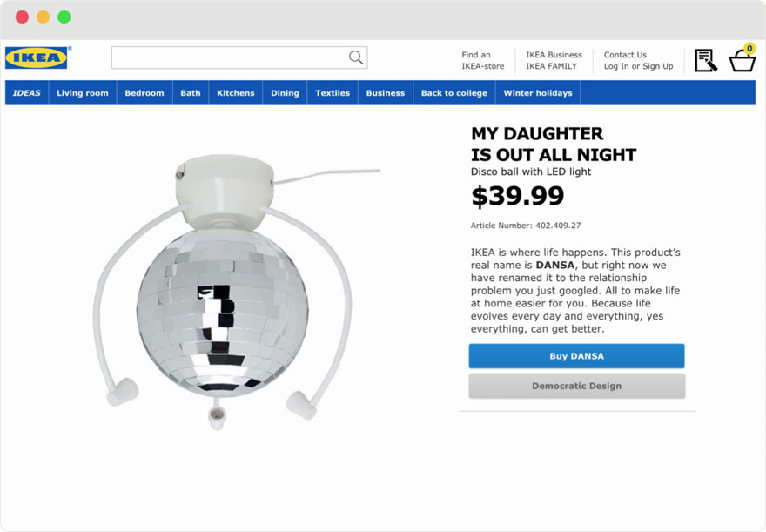Viewport: 766px width, 532px height.
Task: Click the IKEA logo
Action: point(37,58)
